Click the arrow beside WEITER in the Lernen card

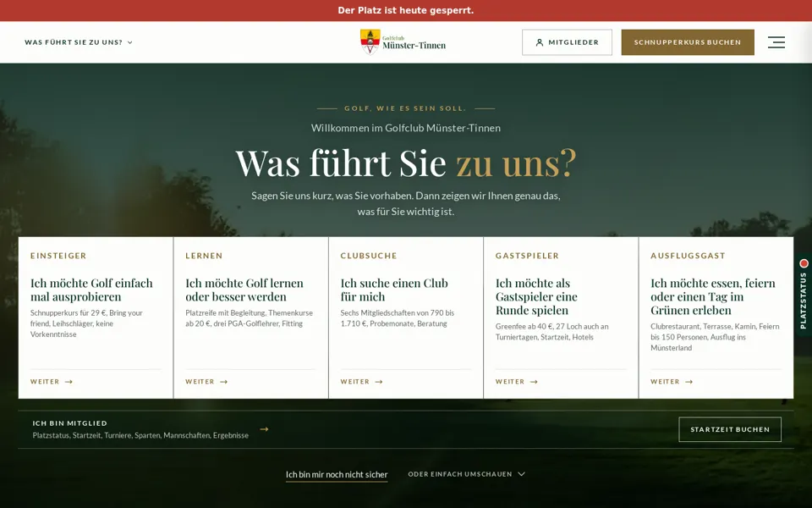pyautogui.click(x=223, y=382)
